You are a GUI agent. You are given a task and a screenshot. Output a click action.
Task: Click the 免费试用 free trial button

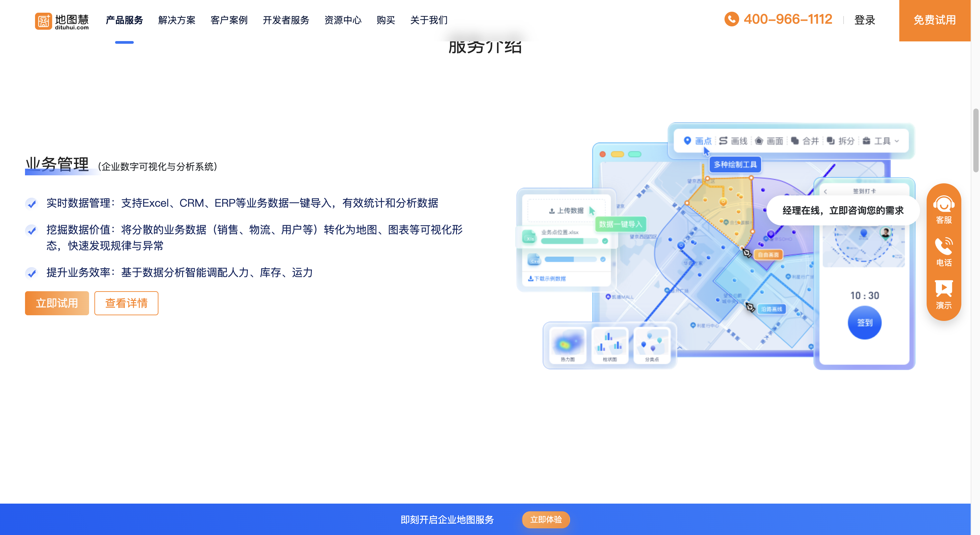tap(934, 20)
